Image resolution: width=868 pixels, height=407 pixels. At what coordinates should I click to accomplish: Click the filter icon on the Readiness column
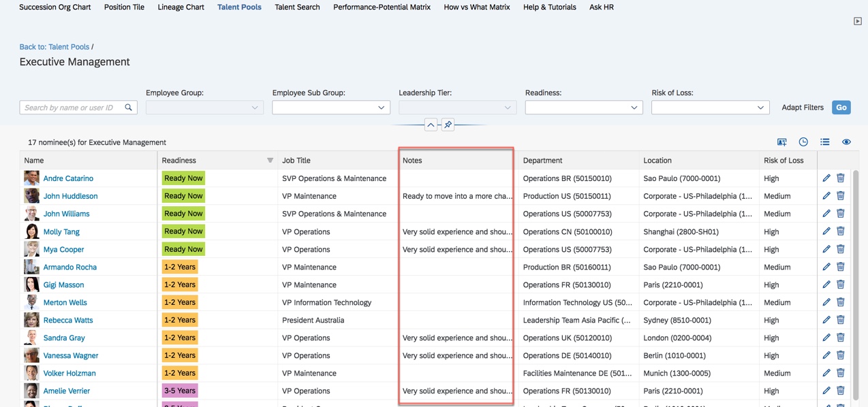point(270,160)
